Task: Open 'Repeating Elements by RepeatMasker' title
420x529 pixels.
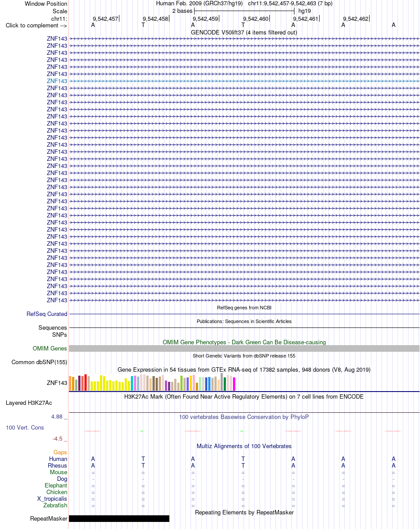Action: pyautogui.click(x=244, y=513)
